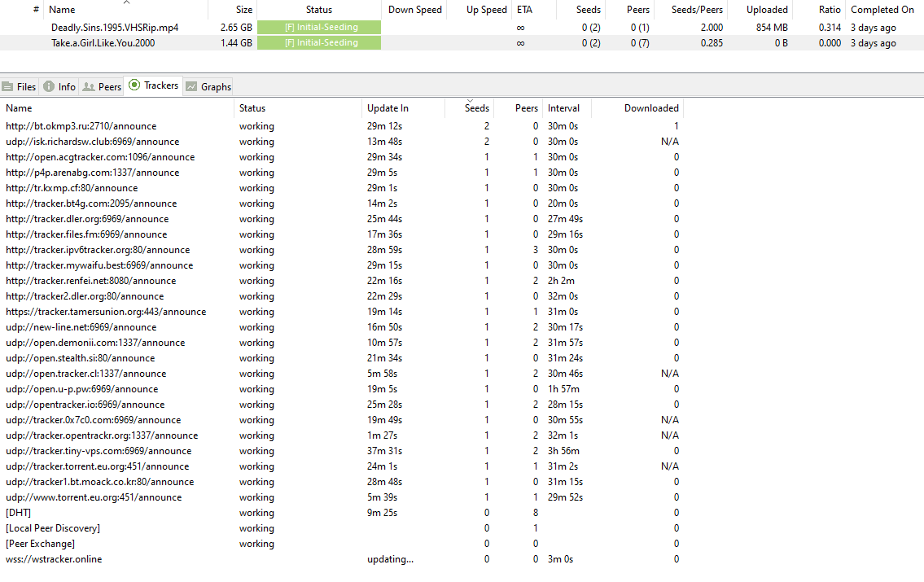Sort torrents by Down Speed column
The image size is (924, 582).
click(x=415, y=10)
